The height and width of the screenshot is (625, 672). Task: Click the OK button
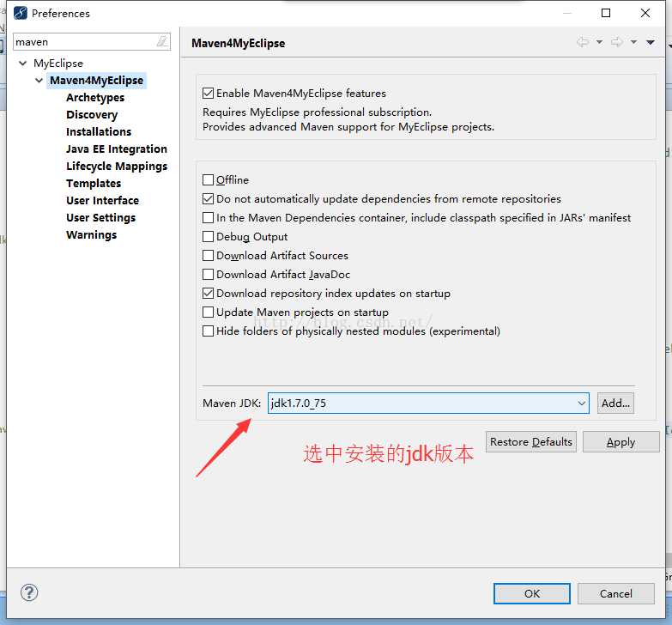click(532, 593)
